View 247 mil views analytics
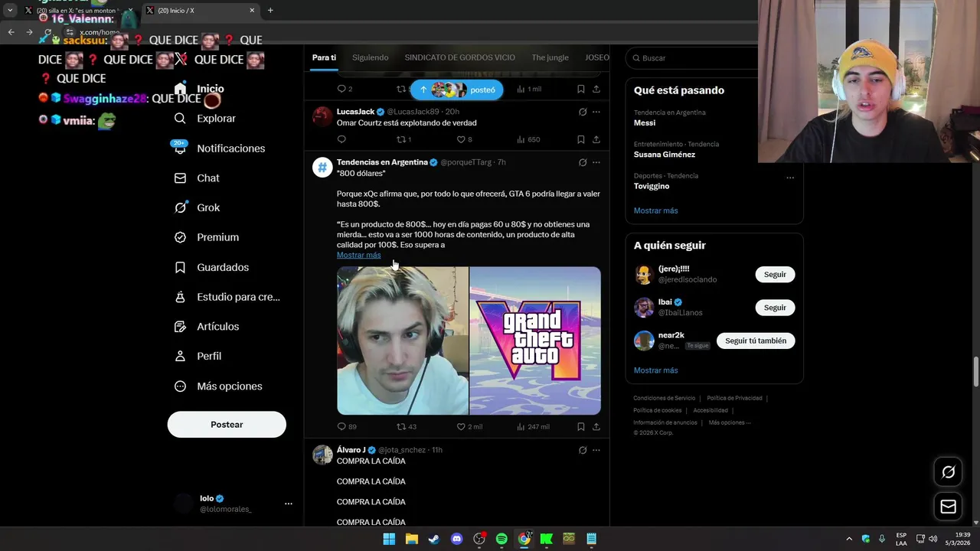The width and height of the screenshot is (980, 551). (x=533, y=426)
